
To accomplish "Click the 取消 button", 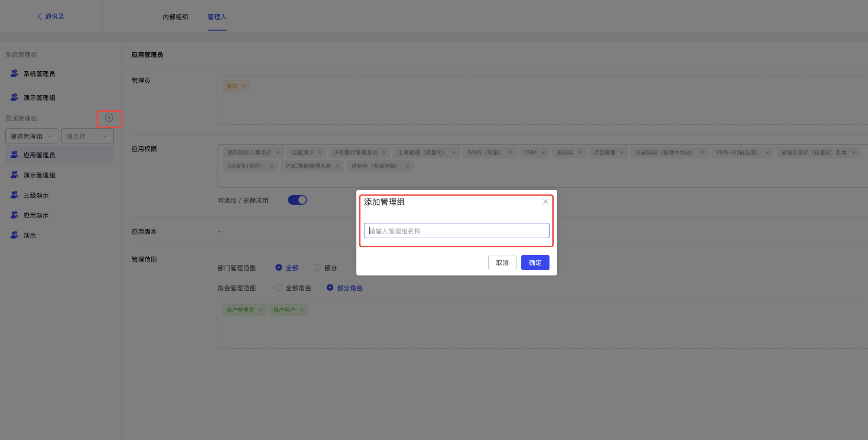I will coord(502,263).
